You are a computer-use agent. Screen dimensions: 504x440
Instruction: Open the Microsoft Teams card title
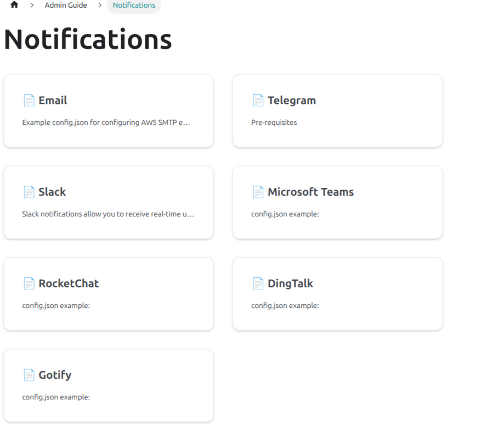(x=310, y=192)
